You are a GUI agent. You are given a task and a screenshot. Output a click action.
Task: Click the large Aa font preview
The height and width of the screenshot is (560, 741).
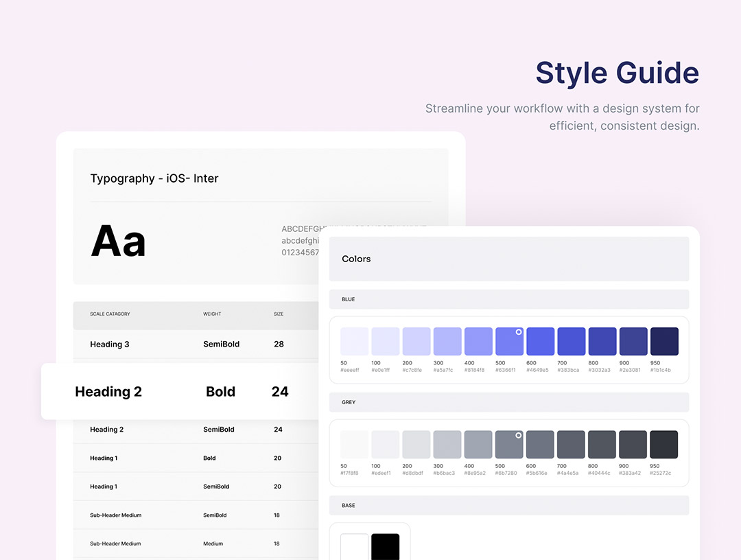(x=118, y=242)
